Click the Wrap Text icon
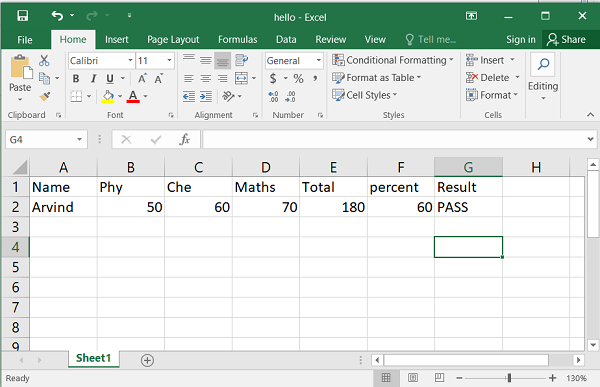 [x=241, y=60]
